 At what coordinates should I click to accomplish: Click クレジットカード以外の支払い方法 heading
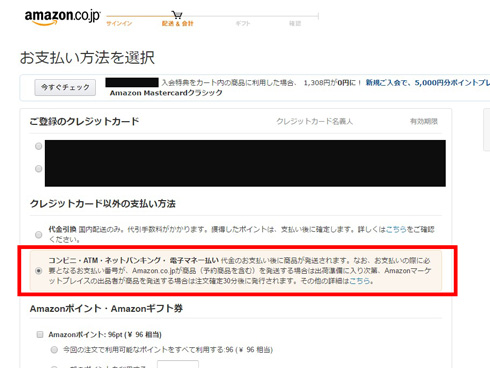pyautogui.click(x=103, y=204)
